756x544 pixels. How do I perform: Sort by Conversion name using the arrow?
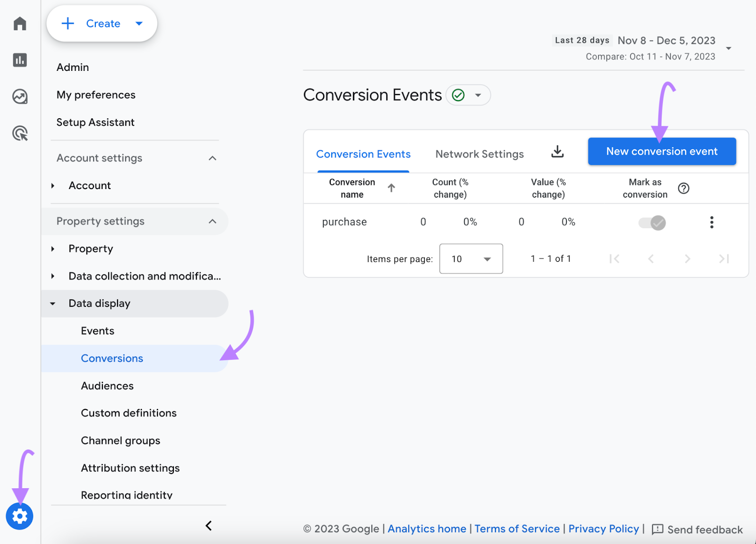pyautogui.click(x=391, y=188)
